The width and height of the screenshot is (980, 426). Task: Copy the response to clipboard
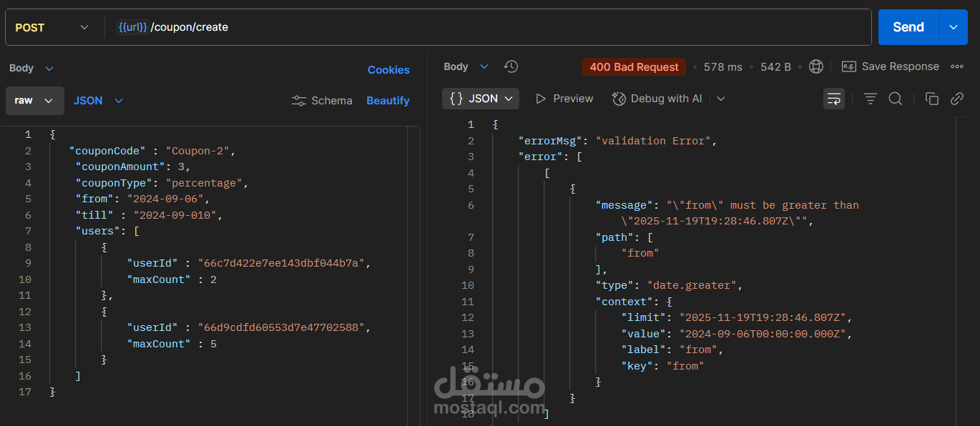(931, 99)
